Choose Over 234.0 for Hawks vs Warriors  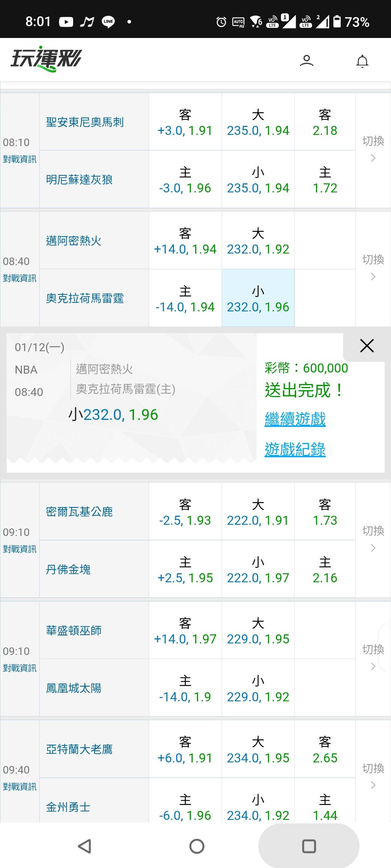tap(258, 749)
